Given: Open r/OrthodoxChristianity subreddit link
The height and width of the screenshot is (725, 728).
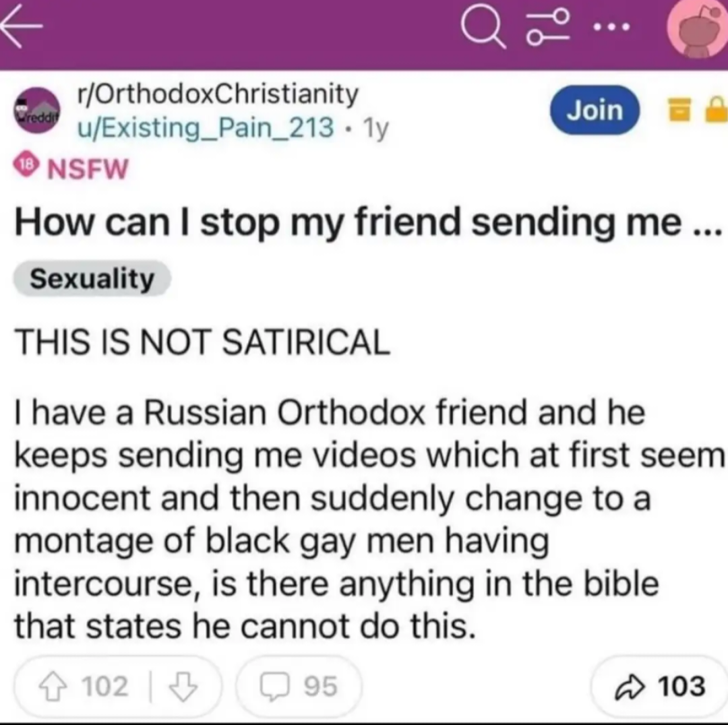Looking at the screenshot, I should coord(218,94).
